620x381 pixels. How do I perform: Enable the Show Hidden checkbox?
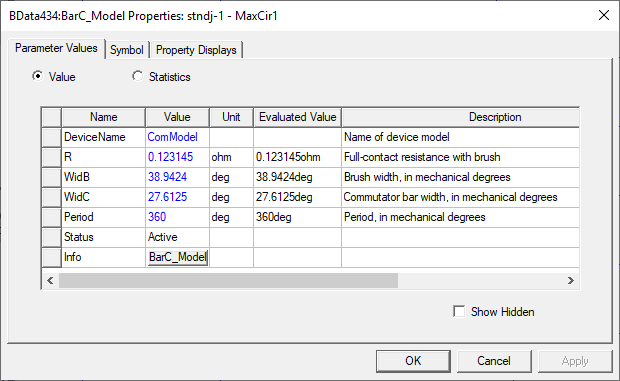[459, 311]
